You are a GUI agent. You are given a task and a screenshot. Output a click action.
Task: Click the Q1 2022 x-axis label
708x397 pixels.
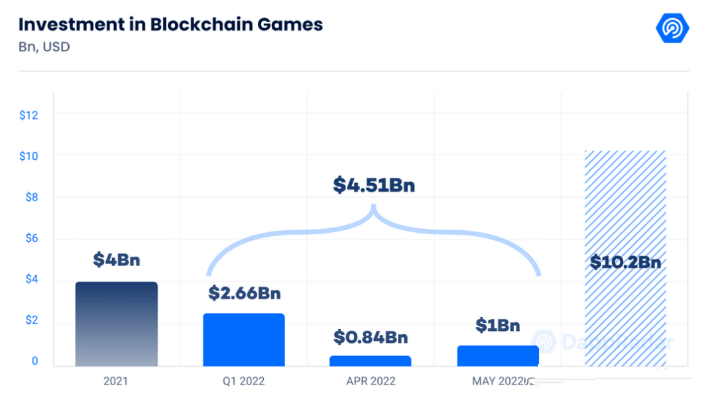click(x=243, y=381)
